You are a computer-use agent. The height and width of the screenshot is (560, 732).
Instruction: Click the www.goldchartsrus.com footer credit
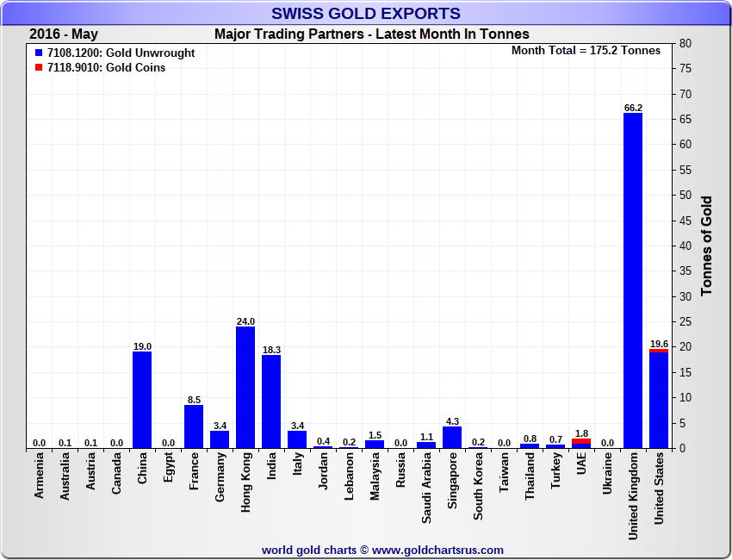pos(382,551)
